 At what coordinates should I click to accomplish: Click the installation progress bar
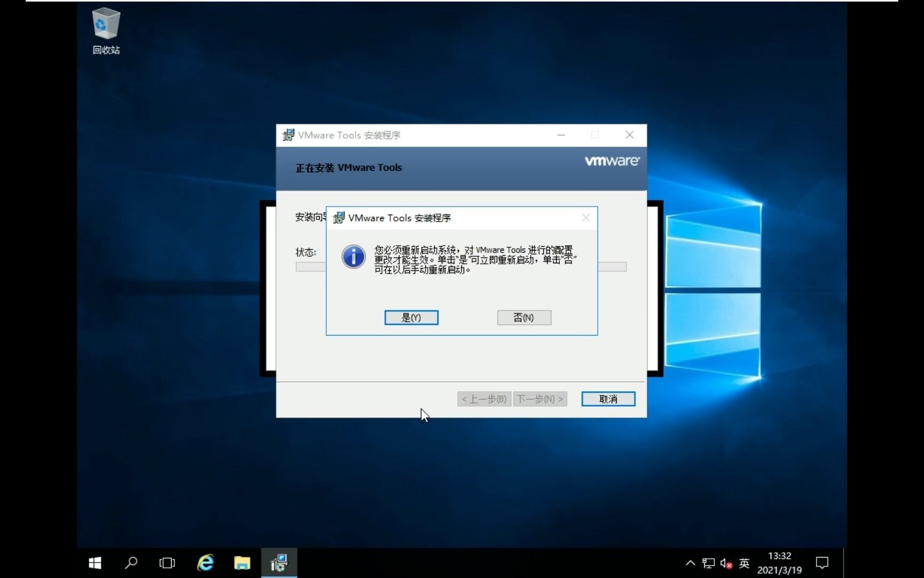coord(461,267)
